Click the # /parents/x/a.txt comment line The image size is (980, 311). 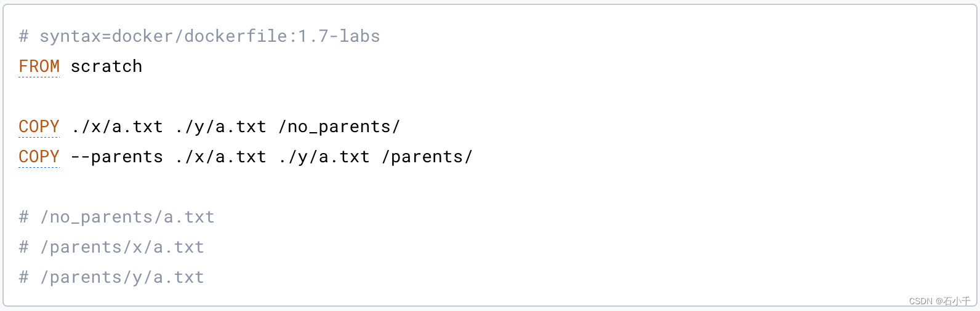[x=111, y=247]
